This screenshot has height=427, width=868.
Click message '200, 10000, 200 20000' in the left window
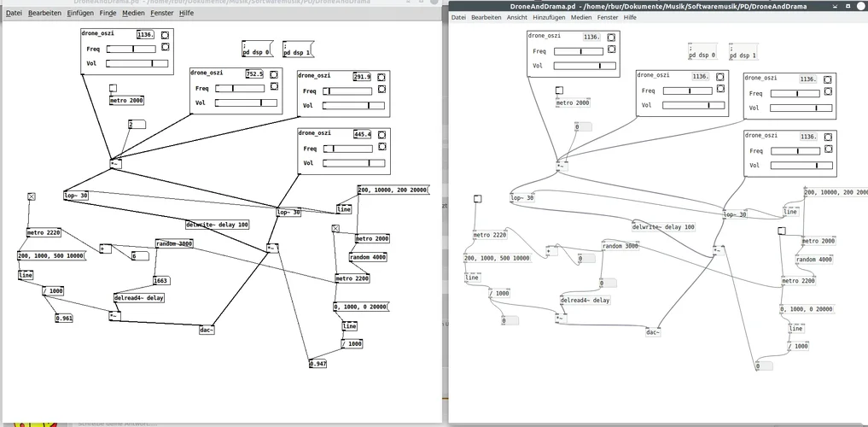[393, 190]
